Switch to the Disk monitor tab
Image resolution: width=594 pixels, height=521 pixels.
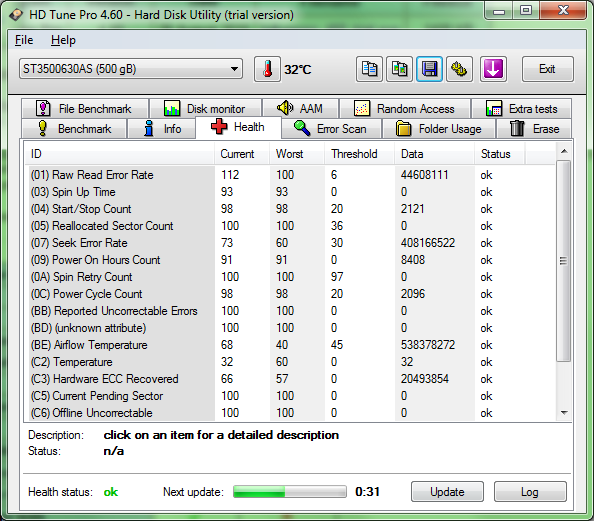click(206, 108)
